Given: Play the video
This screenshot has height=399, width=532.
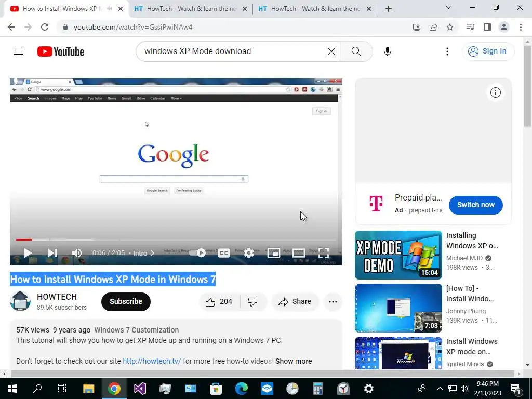Looking at the screenshot, I should [x=28, y=253].
